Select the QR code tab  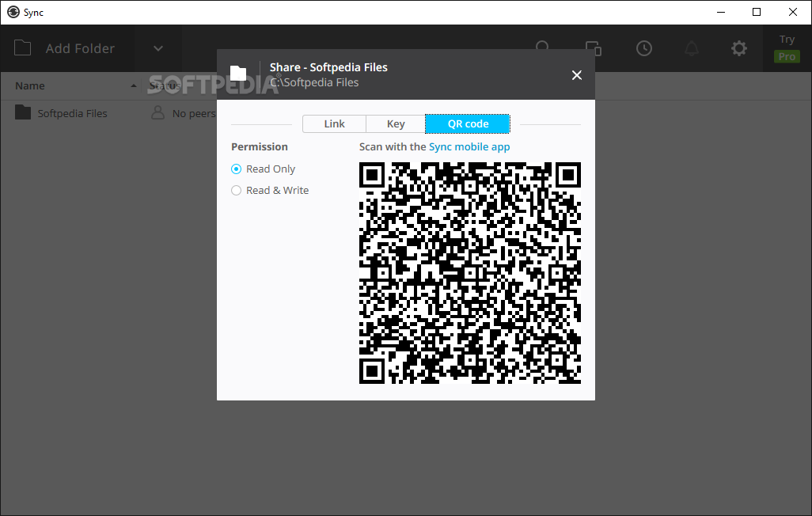468,123
